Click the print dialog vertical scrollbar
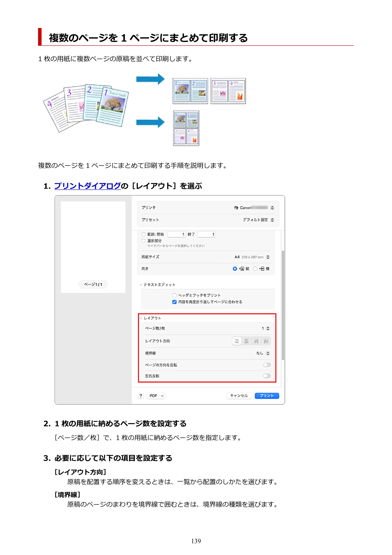This screenshot has height=555, width=392. pyautogui.click(x=283, y=305)
